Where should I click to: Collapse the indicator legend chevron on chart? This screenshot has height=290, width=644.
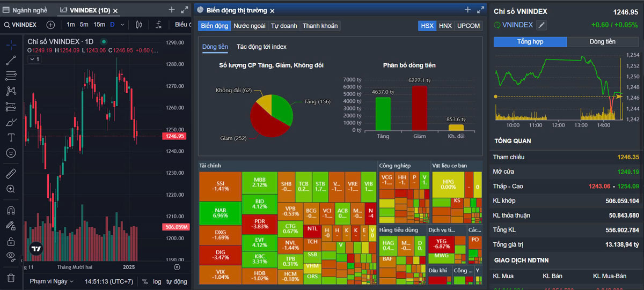tap(34, 60)
